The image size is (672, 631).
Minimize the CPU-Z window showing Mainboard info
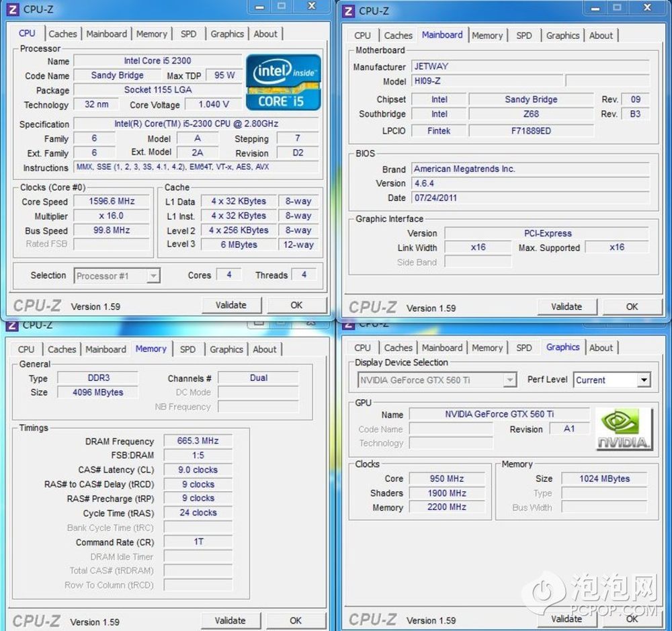pyautogui.click(x=593, y=7)
